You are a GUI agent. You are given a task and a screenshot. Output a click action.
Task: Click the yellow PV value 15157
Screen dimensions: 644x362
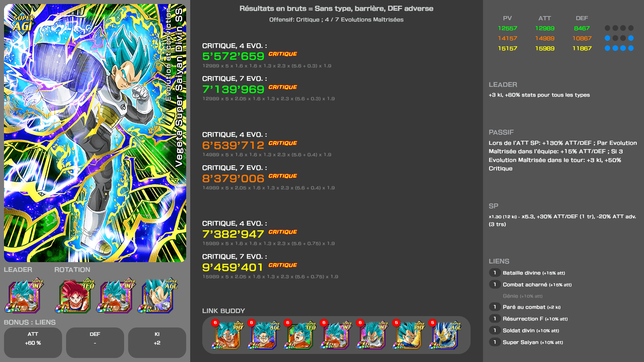pos(507,48)
